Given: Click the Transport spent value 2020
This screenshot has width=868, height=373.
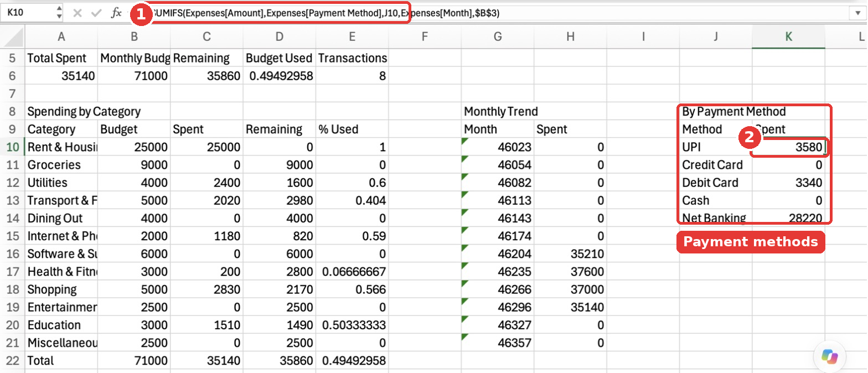Looking at the screenshot, I should 206,200.
